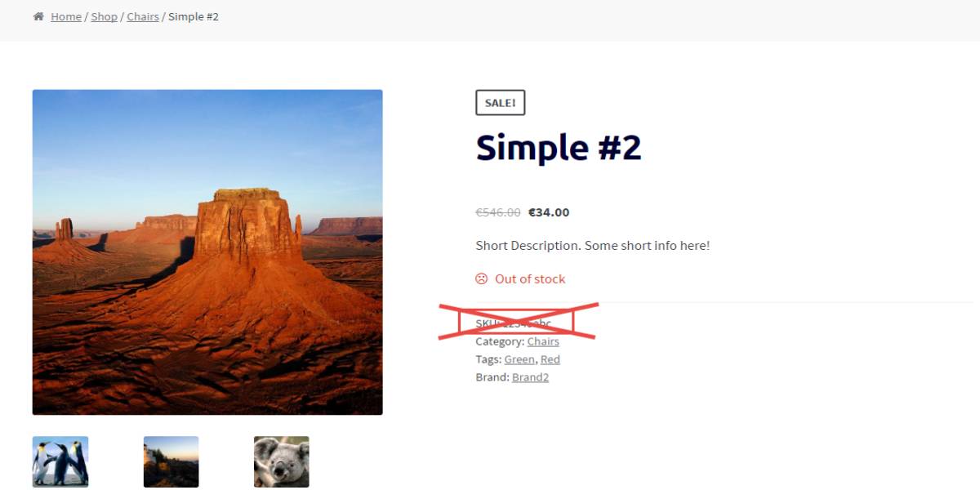Viewport: 980px width, 490px height.
Task: Select the coastal cliff thumbnail image
Action: pos(171,461)
